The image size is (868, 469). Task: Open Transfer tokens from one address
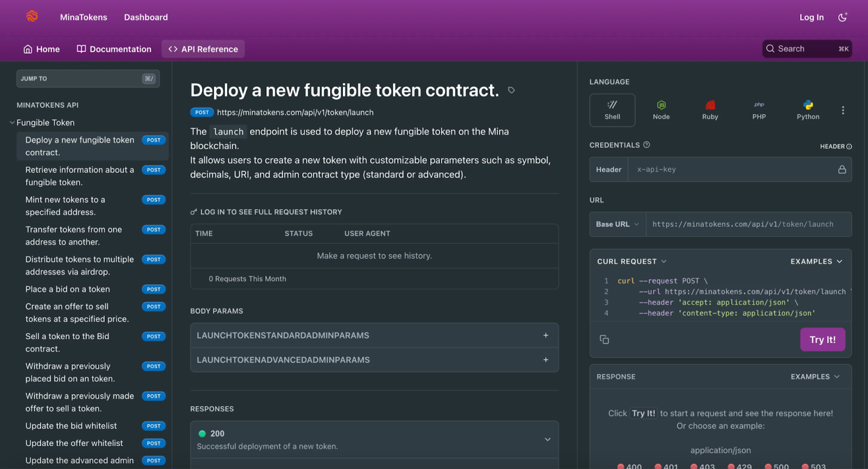92,236
